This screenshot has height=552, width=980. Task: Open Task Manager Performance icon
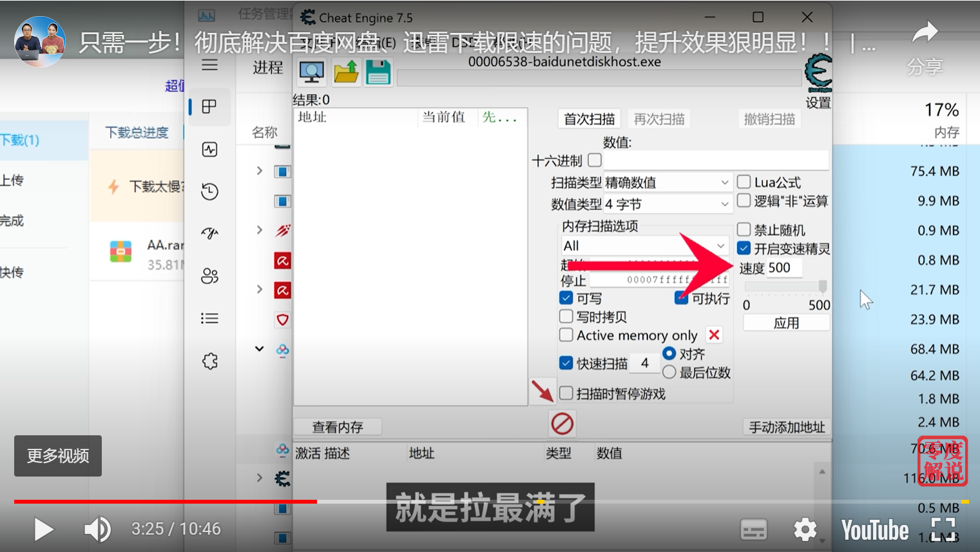tap(209, 150)
